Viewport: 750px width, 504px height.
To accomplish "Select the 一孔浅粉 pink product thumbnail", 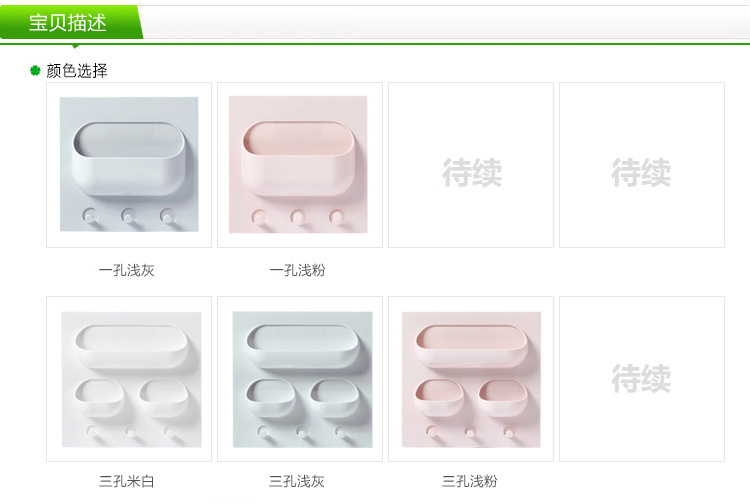I will coord(300,165).
